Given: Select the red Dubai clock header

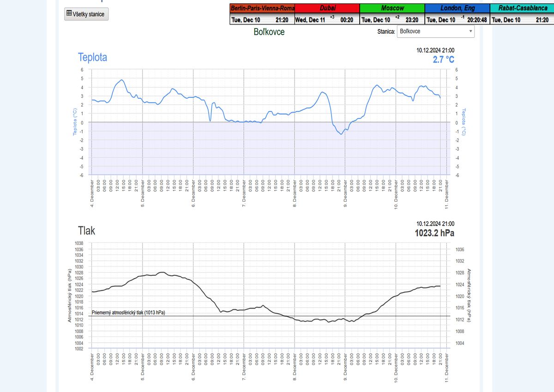Looking at the screenshot, I should 327,8.
